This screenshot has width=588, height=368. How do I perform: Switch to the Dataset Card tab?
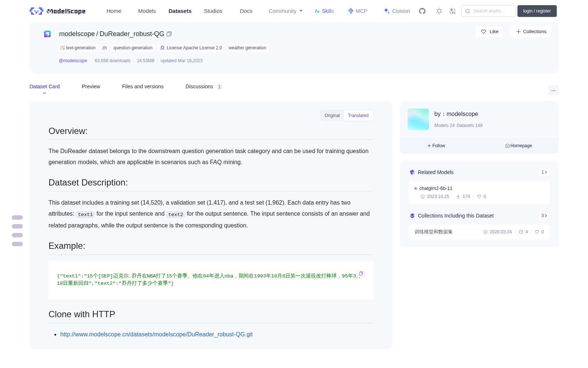tap(44, 86)
